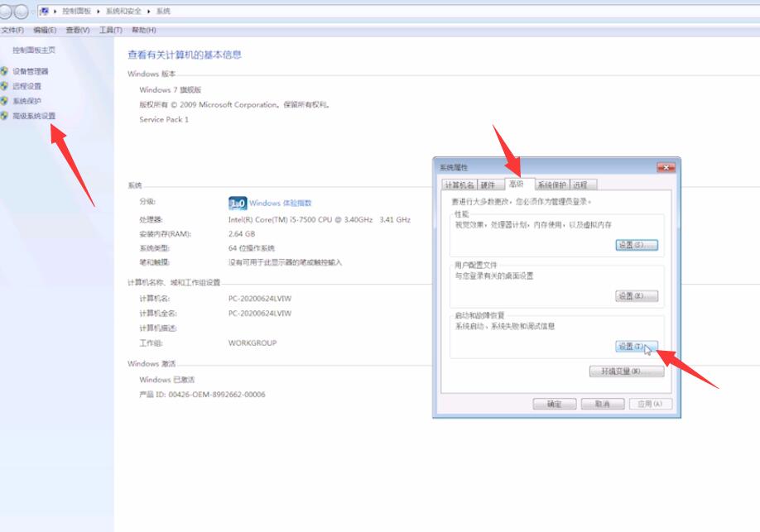Viewport: 760px width, 532px height.
Task: Open the 高级系统设置 sidebar link
Action: click(34, 116)
